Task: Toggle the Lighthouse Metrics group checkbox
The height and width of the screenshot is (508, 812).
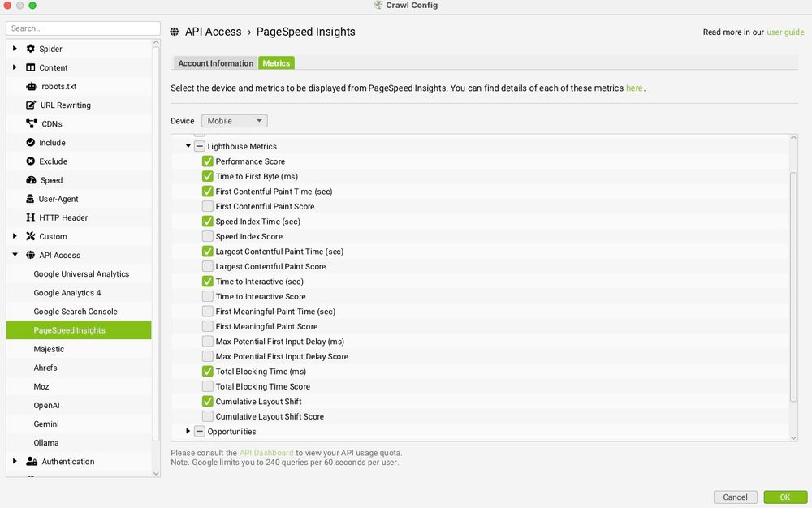Action: pos(200,146)
